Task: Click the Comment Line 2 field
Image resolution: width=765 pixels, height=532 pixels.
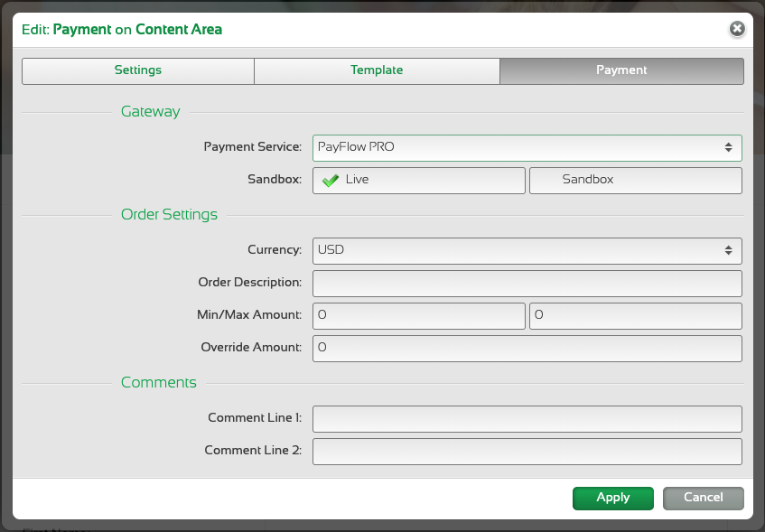Action: pyautogui.click(x=527, y=452)
